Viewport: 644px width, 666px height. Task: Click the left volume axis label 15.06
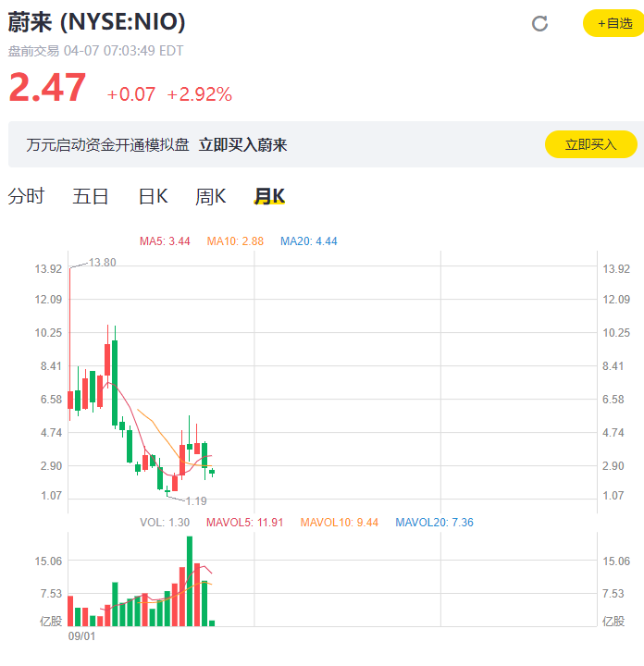(x=48, y=561)
